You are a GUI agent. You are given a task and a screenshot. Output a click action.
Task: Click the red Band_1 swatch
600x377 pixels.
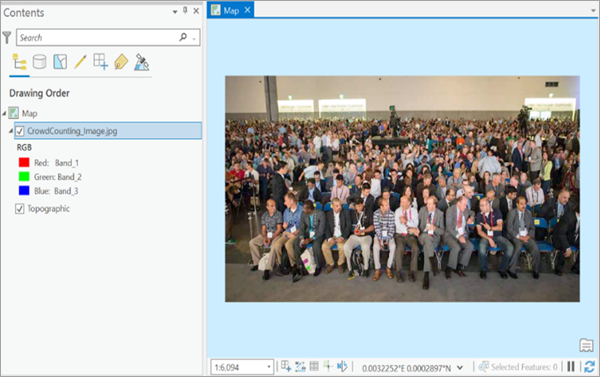tap(24, 162)
